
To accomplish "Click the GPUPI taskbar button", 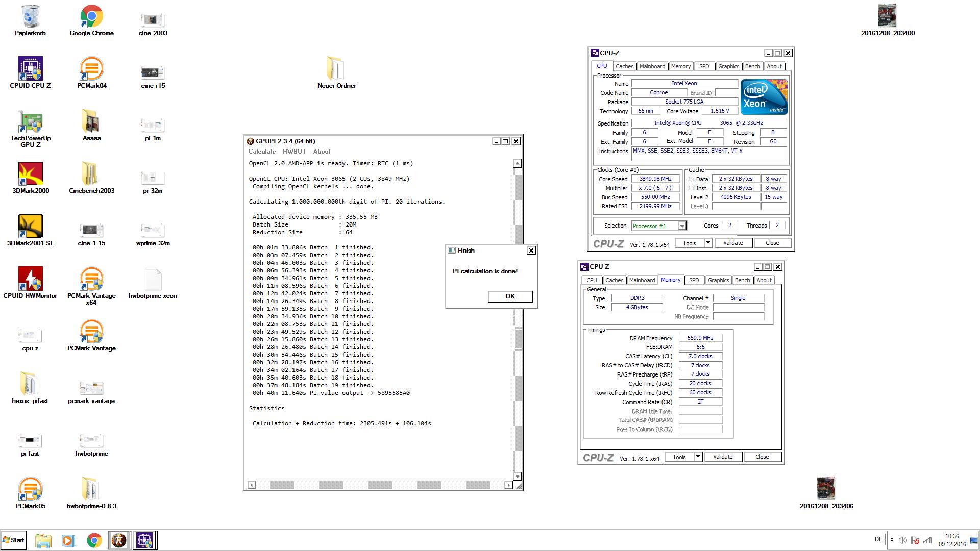I will click(x=119, y=540).
